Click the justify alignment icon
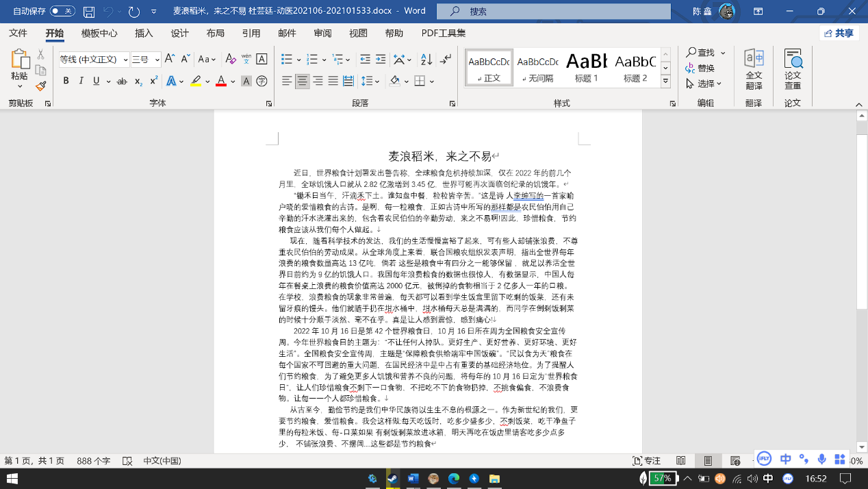This screenshot has width=868, height=489. 333,81
